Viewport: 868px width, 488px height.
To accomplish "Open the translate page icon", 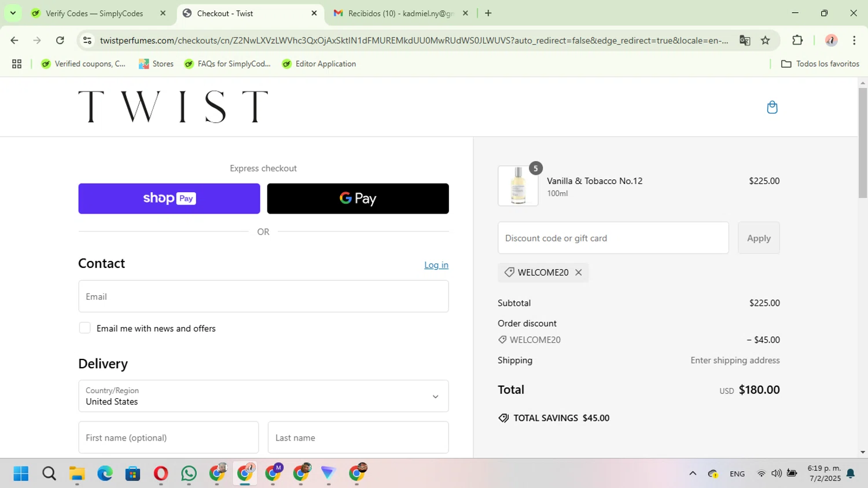I will pos(745,41).
